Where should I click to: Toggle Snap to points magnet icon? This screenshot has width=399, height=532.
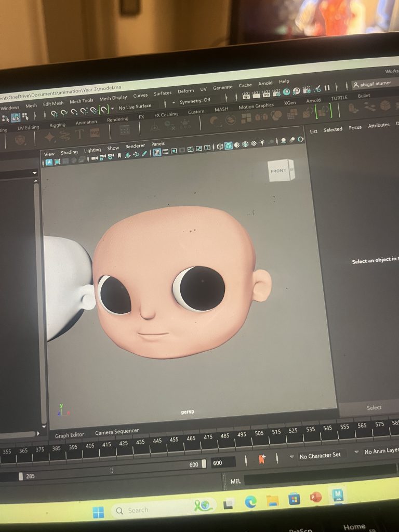74,112
